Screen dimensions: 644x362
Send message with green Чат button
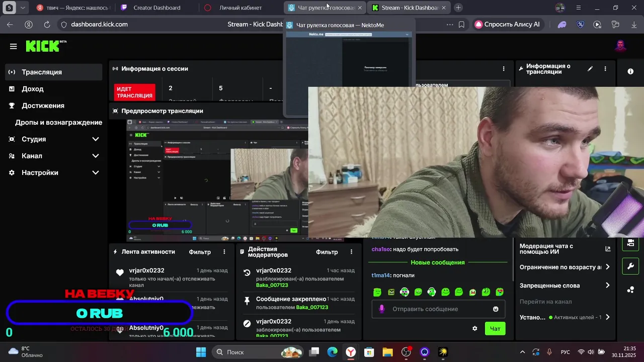coord(495,329)
